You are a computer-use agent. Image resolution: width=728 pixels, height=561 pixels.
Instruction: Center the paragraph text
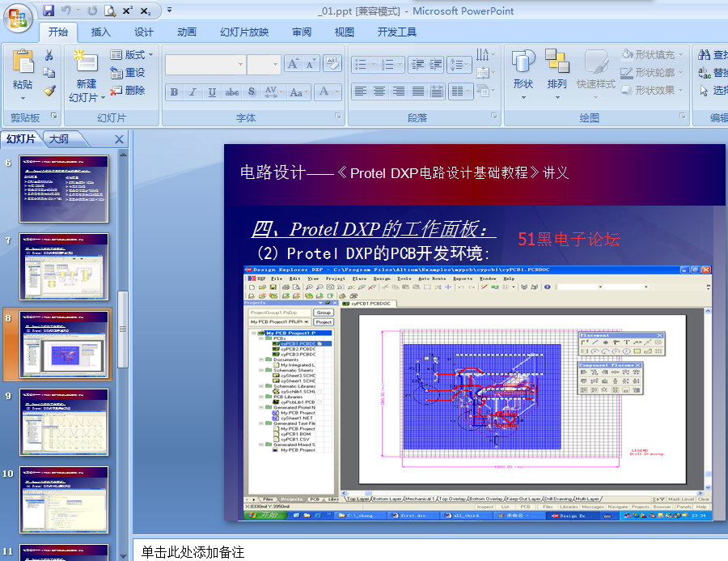click(379, 91)
